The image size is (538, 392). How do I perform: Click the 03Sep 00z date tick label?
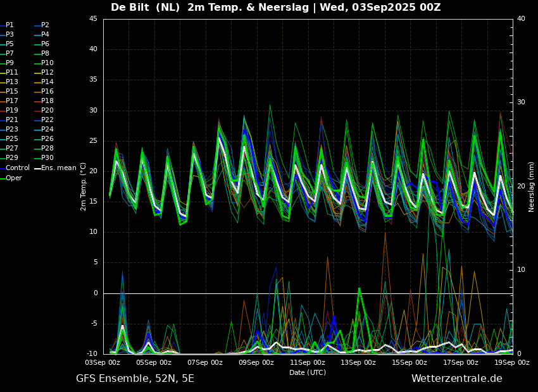(103, 363)
